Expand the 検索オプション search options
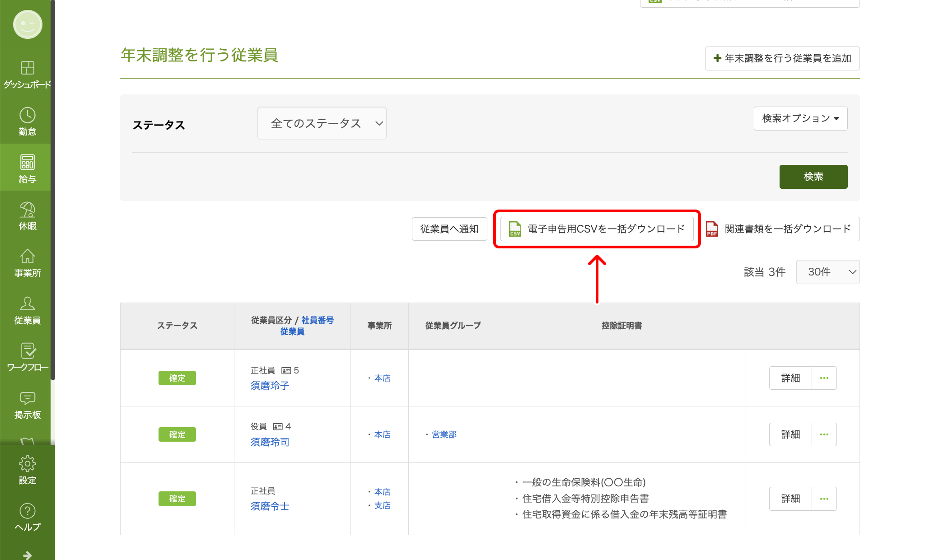This screenshot has width=925, height=560. [x=800, y=118]
